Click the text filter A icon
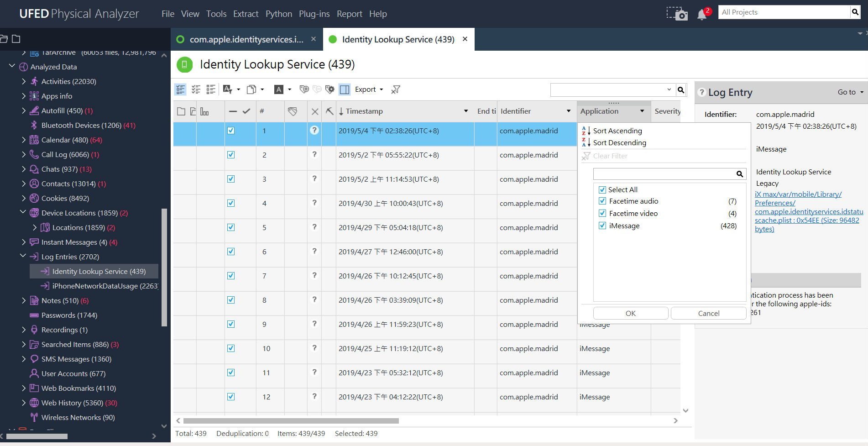This screenshot has height=446, width=868. [227, 89]
